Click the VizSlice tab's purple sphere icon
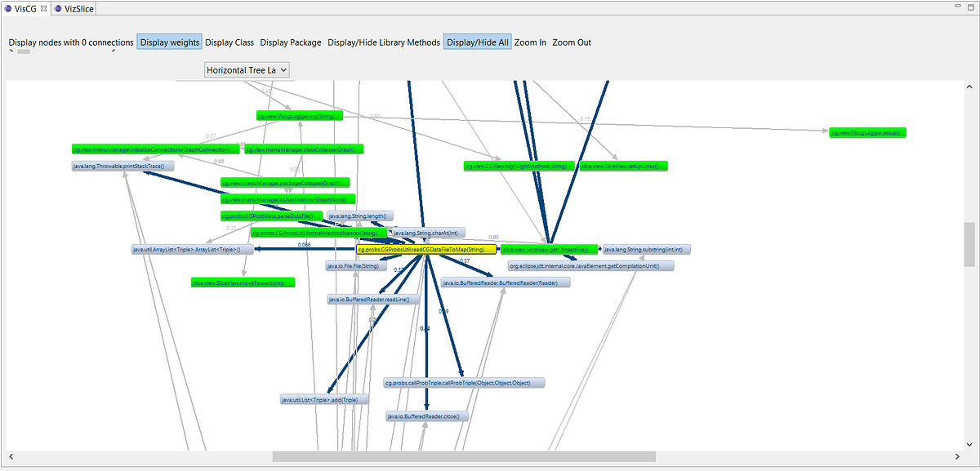 pyautogui.click(x=57, y=10)
